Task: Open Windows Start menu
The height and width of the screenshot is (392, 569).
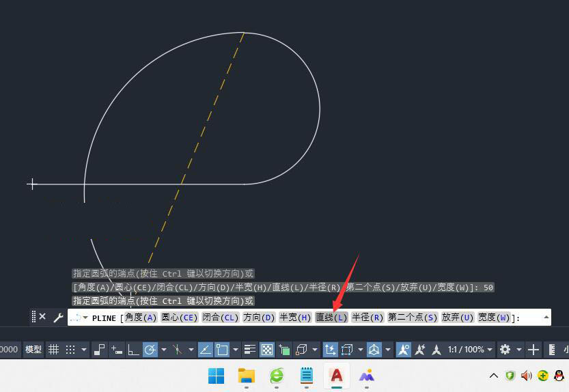Action: click(x=217, y=376)
